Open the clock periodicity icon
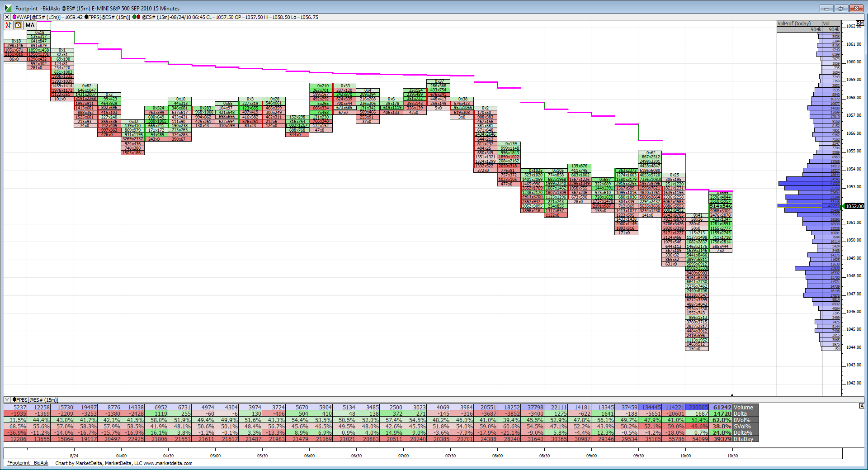868x470 pixels. point(18,25)
